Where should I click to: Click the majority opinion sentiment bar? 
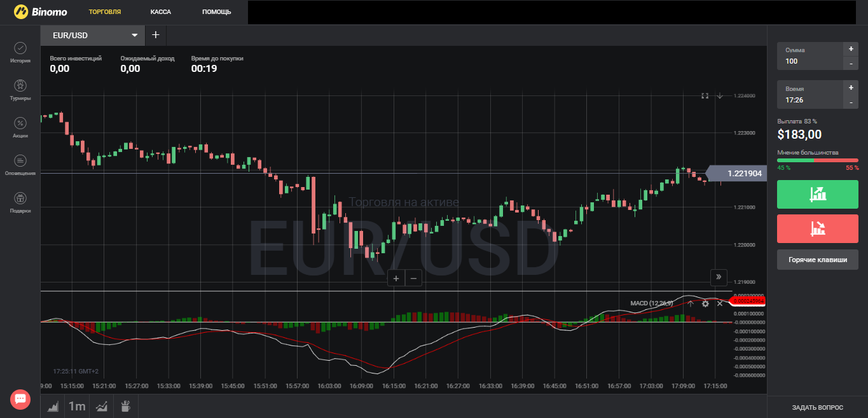[818, 160]
